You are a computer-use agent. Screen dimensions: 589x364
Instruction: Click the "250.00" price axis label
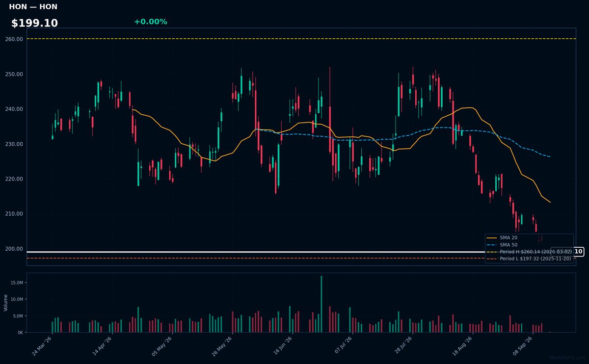point(14,74)
